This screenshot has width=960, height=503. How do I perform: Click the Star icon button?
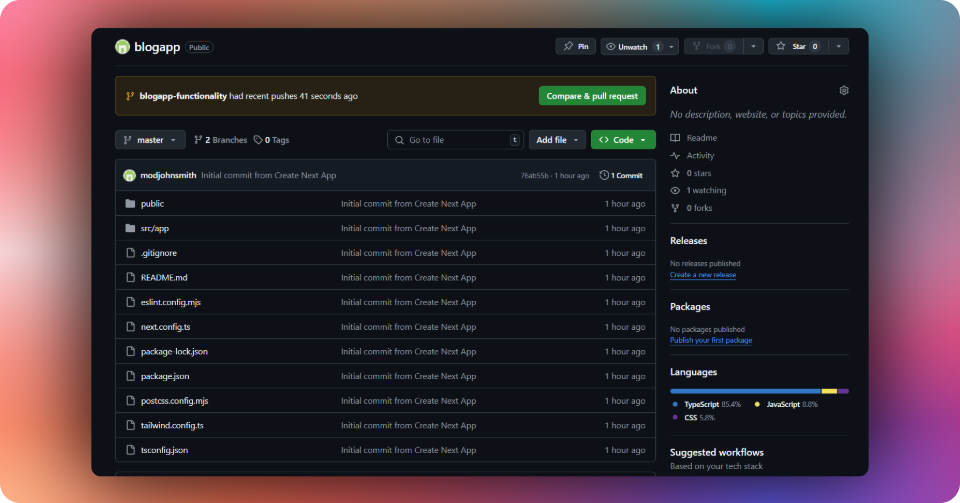pyautogui.click(x=781, y=47)
